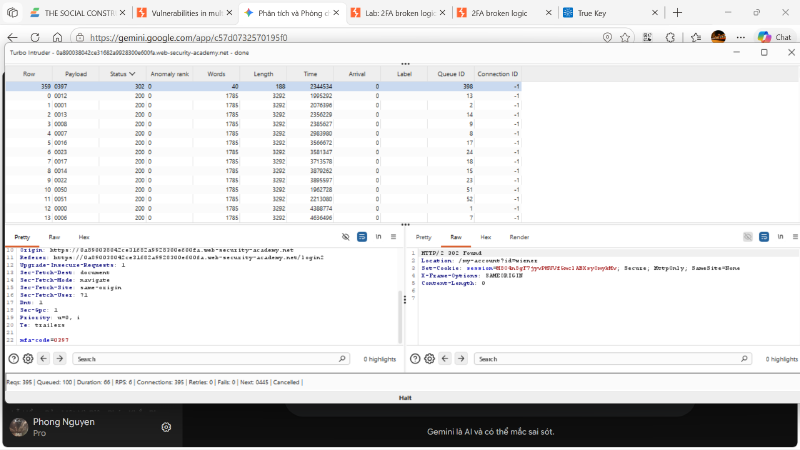Refresh the browser page
This screenshot has width=800, height=450.
35,37
